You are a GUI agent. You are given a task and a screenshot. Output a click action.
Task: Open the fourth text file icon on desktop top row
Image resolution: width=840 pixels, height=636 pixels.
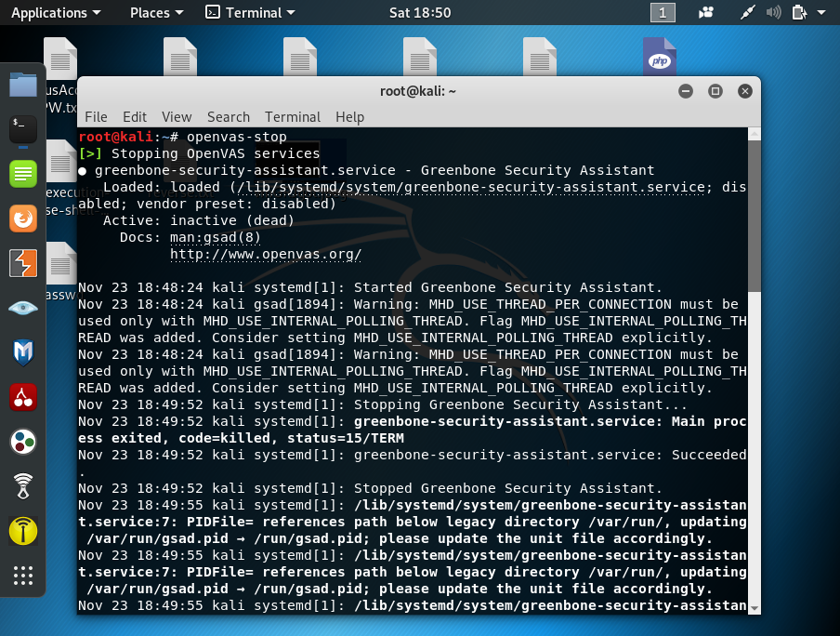pos(420,57)
